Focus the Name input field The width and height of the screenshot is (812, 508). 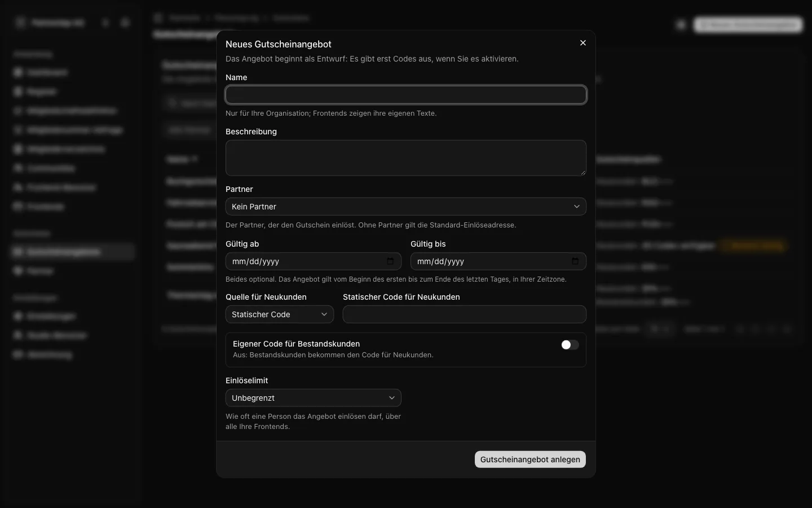(406, 95)
